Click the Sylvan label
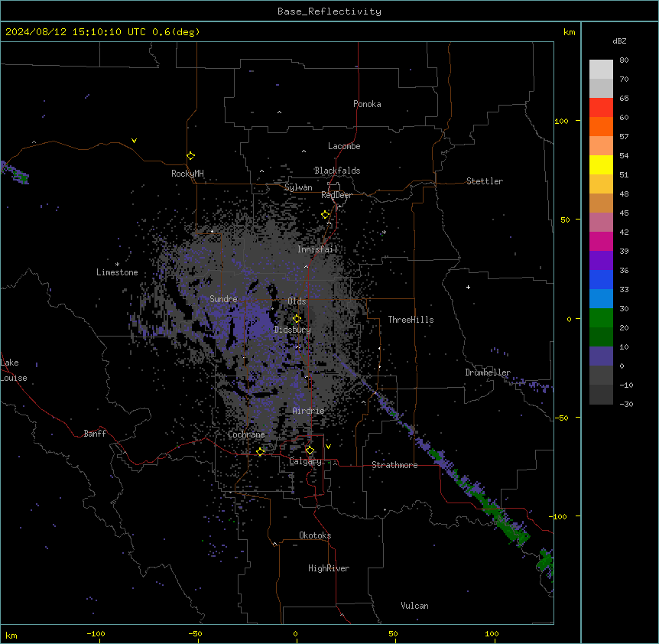 [298, 187]
